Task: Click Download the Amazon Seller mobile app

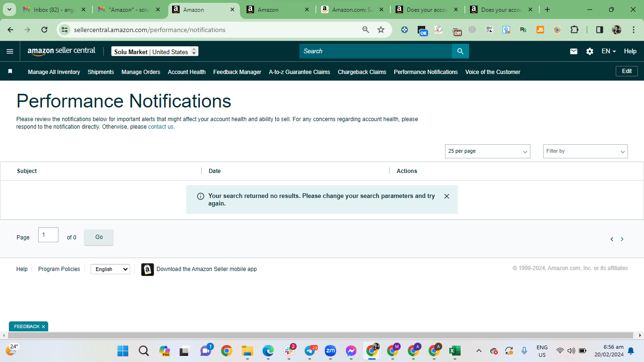Action: pos(206,269)
